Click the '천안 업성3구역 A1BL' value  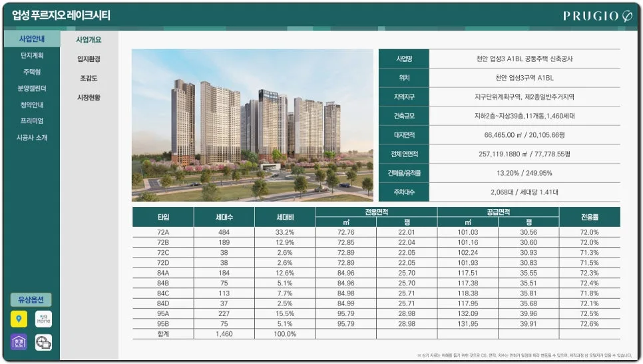[x=525, y=78]
